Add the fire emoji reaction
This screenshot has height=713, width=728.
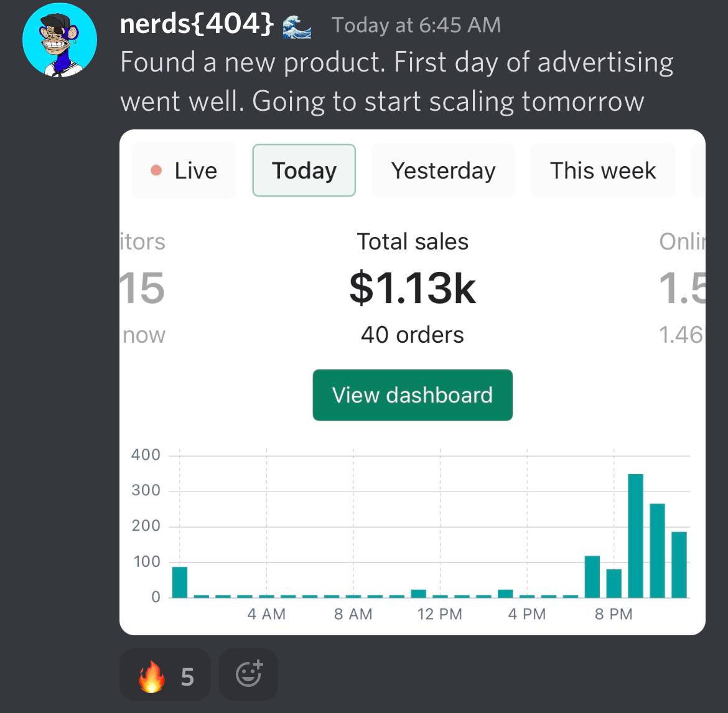pyautogui.click(x=165, y=676)
